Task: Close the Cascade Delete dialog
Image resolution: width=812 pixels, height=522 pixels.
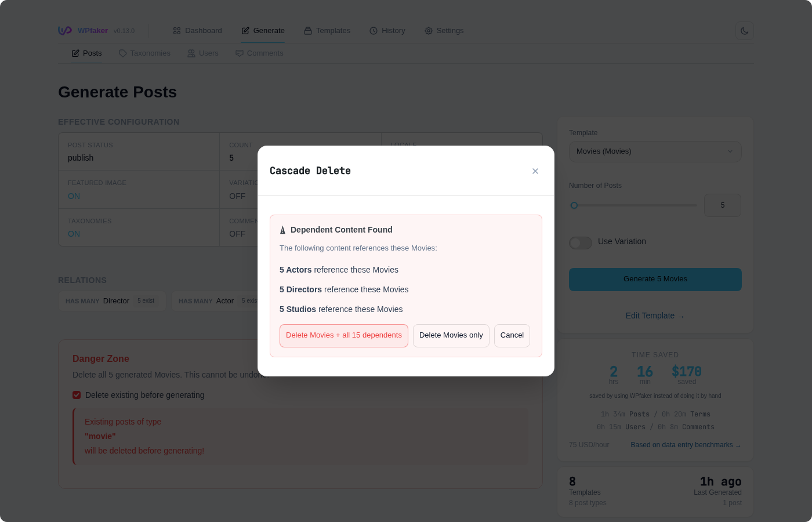Action: 535,171
